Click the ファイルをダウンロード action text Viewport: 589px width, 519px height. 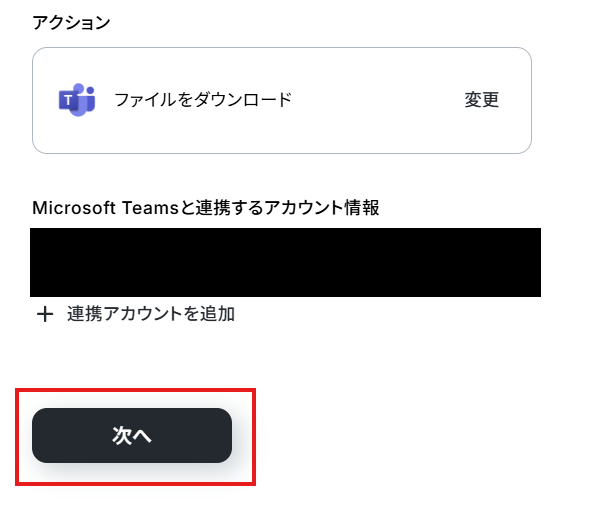203,100
